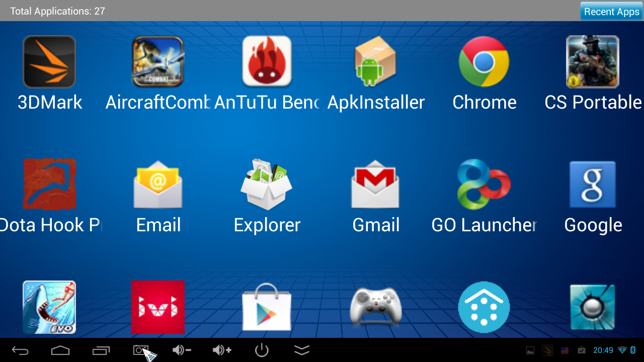This screenshot has height=362, width=644.
Task: Open Dota Hook app
Action: 49,184
